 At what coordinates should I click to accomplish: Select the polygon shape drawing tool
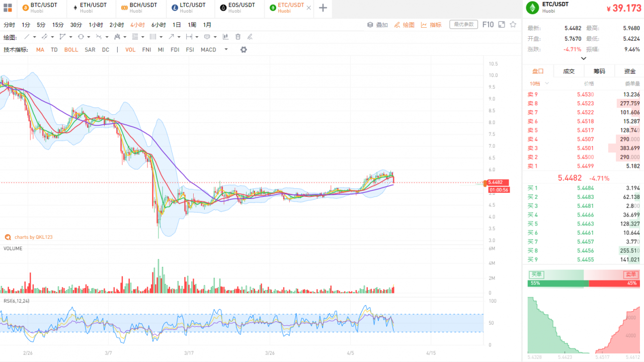(62, 37)
